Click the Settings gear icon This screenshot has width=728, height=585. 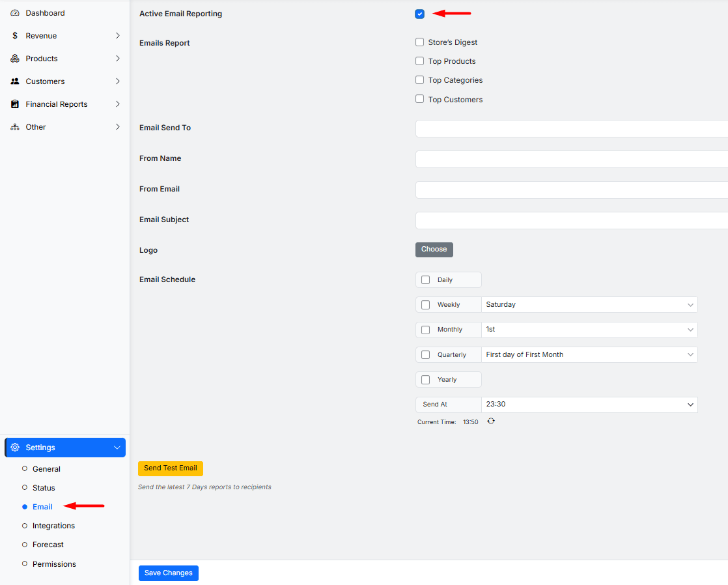point(15,448)
